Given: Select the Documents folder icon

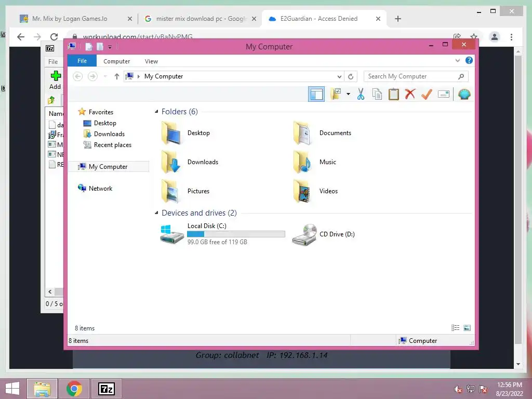Looking at the screenshot, I should coord(303,133).
